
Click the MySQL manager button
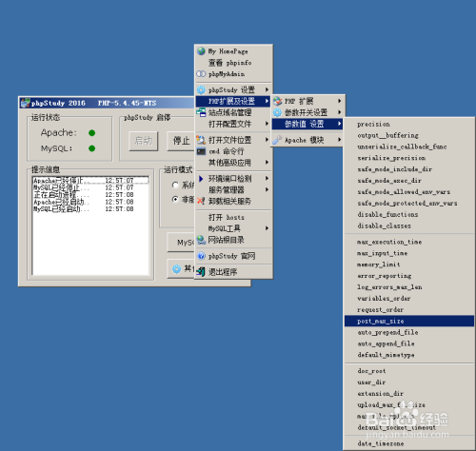181,243
